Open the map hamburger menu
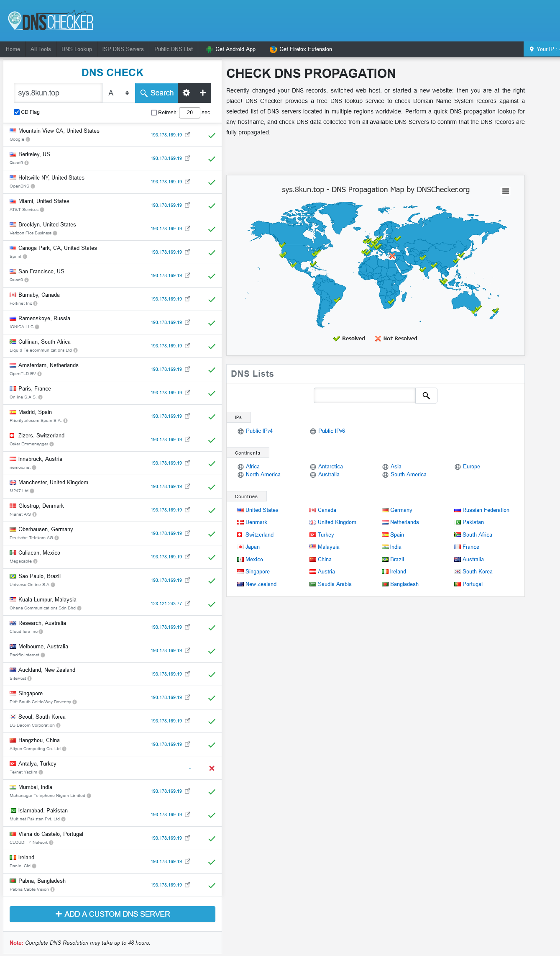This screenshot has height=956, width=560. pyautogui.click(x=505, y=191)
